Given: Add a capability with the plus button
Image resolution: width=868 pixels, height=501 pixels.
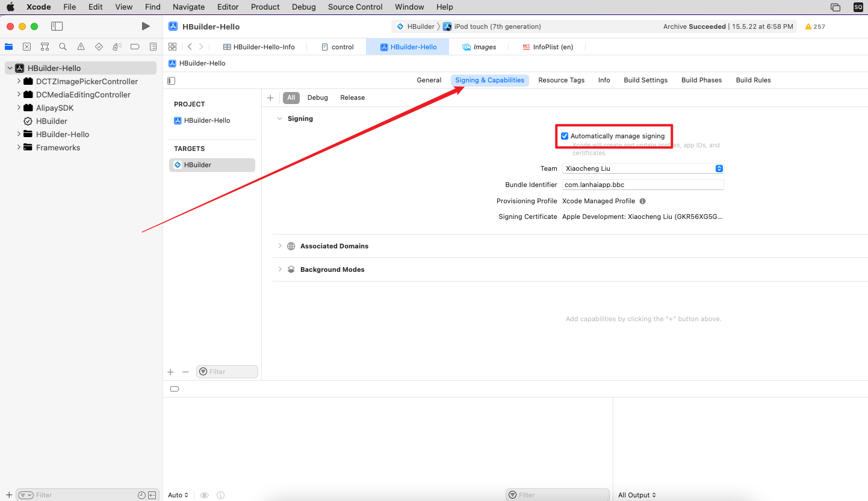Looking at the screenshot, I should tap(270, 97).
